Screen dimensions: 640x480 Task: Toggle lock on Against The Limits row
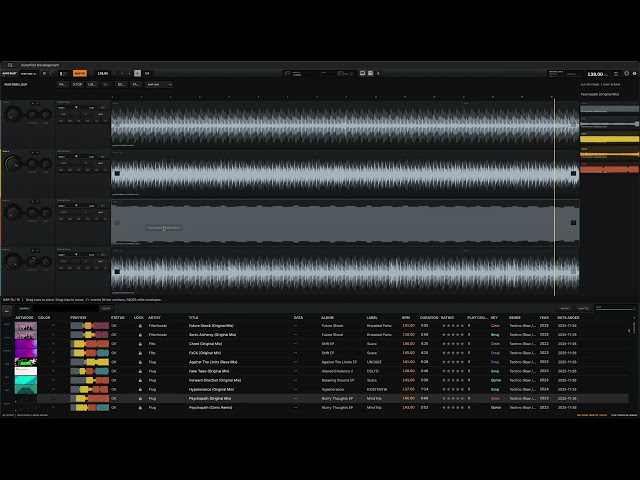pyautogui.click(x=140, y=362)
